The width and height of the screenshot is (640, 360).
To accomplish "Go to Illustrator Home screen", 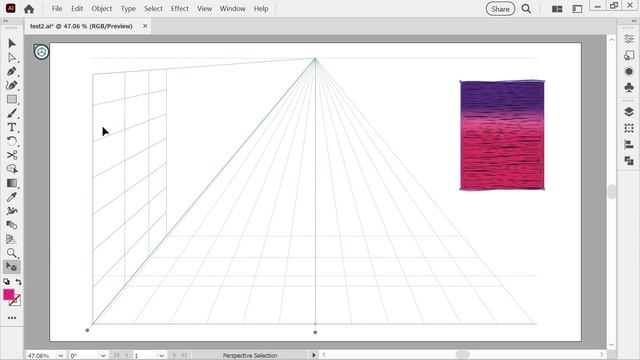I will pos(29,9).
